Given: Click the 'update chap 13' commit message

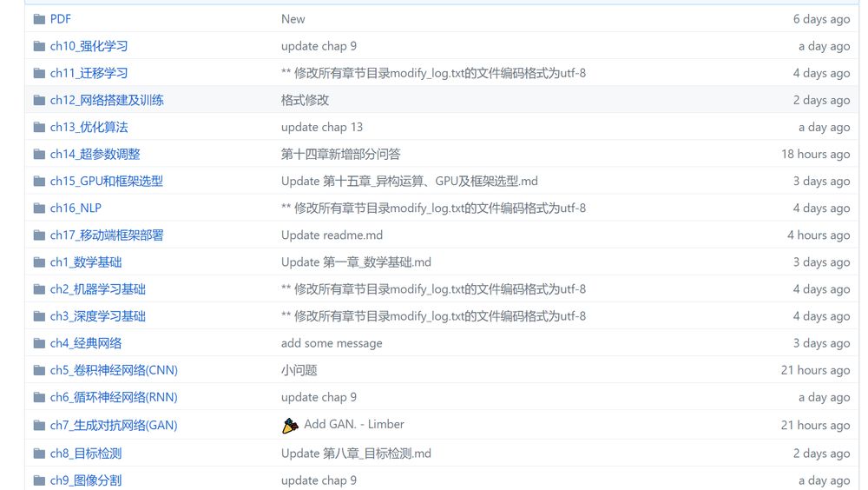Looking at the screenshot, I should pos(322,127).
